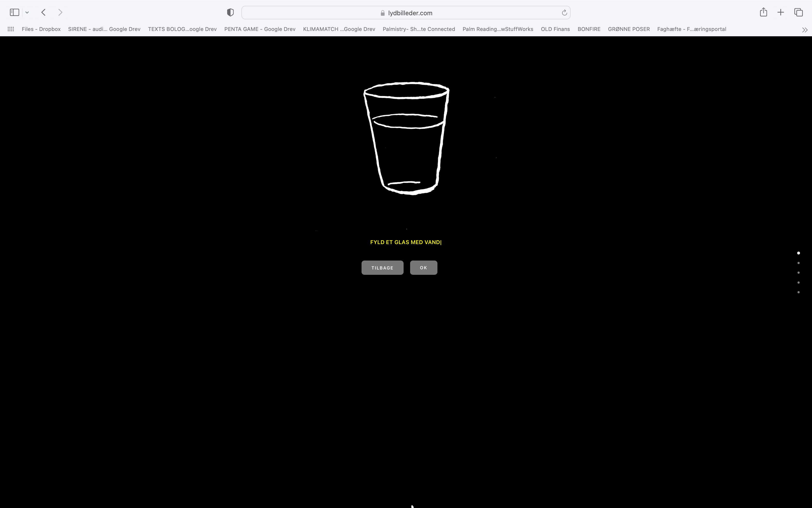Open the favorites grid icon

[x=11, y=29]
